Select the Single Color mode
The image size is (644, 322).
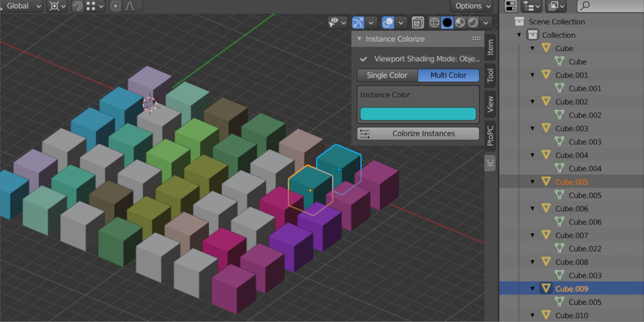[387, 76]
